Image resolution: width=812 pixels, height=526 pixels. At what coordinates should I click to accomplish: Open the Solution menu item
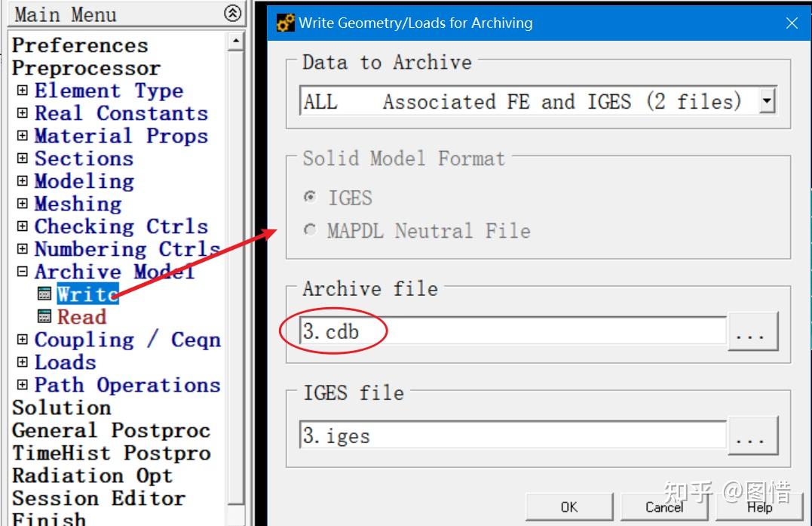pyautogui.click(x=61, y=408)
